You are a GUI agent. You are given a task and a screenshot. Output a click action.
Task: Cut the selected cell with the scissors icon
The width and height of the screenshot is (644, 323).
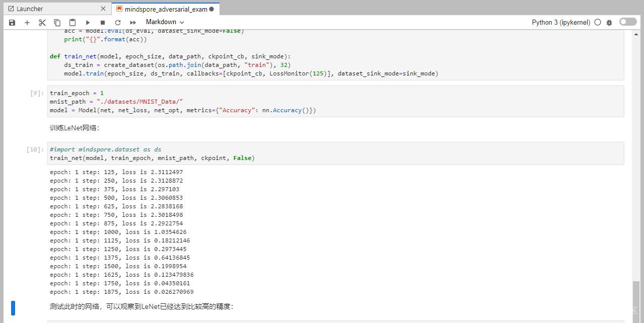(x=42, y=23)
